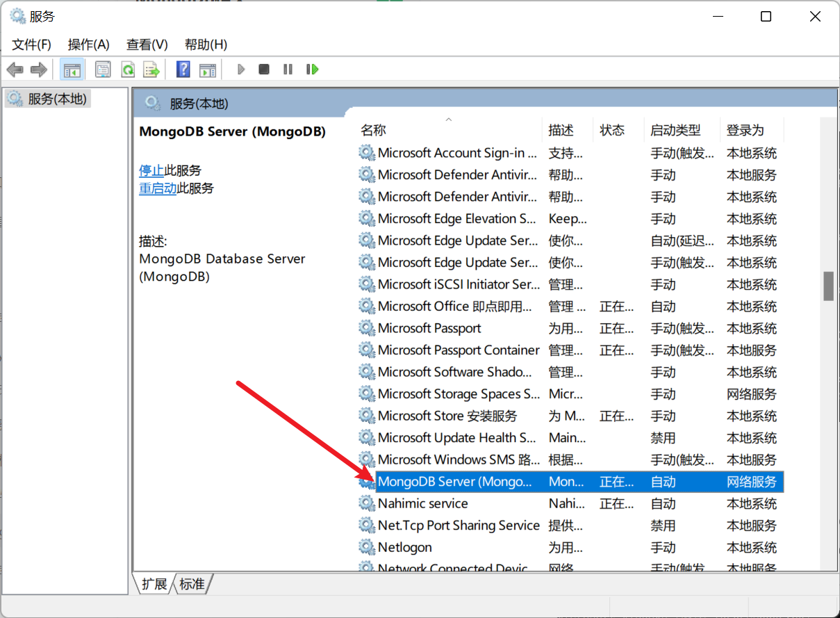Click the 重启动 link to restart service

[x=158, y=188]
